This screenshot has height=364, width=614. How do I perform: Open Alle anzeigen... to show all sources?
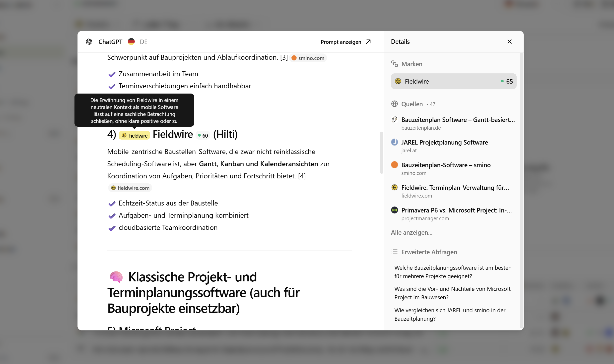[411, 232]
